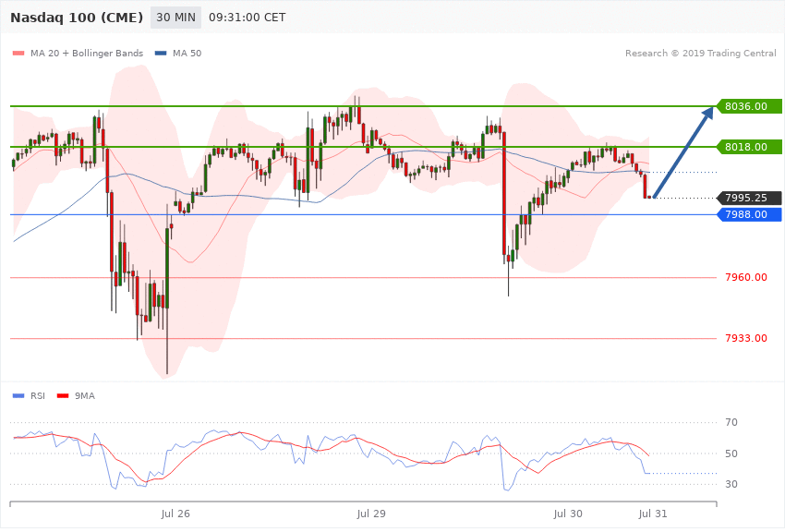Image resolution: width=785 pixels, height=532 pixels.
Task: Click the blue RSI legend swatch
Action: point(18,396)
